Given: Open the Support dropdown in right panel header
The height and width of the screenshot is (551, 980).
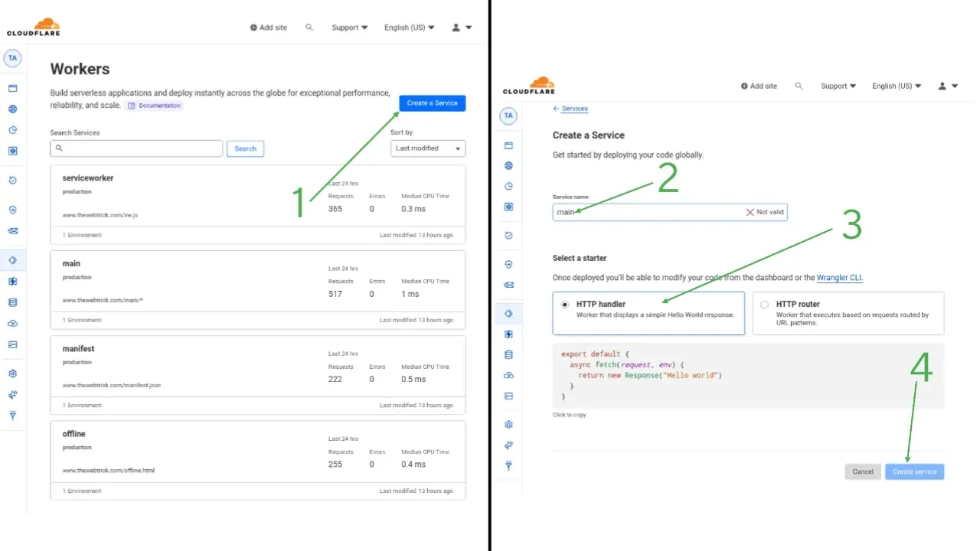Looking at the screenshot, I should (838, 86).
